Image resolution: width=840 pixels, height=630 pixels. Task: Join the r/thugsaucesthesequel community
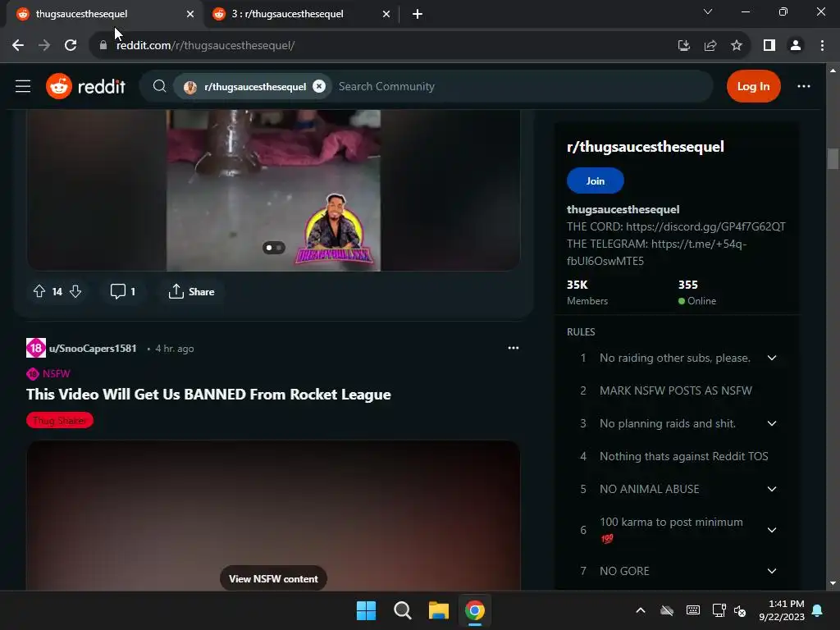(596, 181)
